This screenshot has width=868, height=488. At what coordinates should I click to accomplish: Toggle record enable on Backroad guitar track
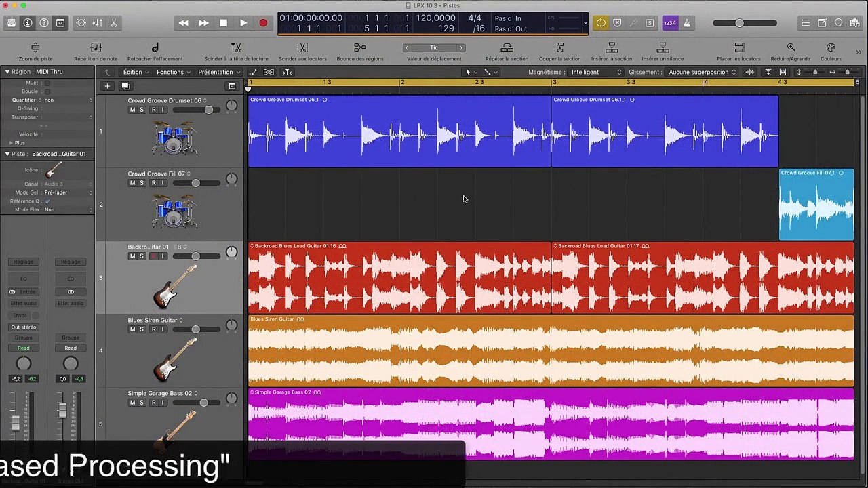point(153,256)
